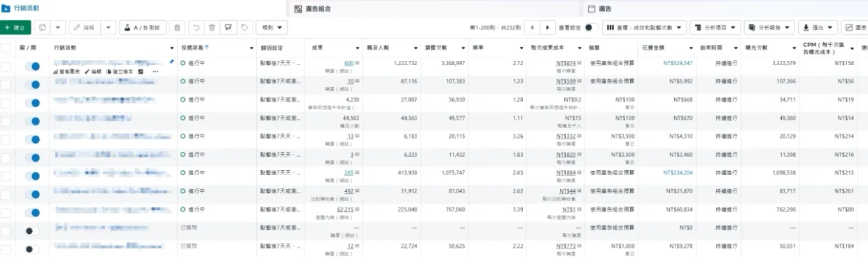Screen dimensions: 868x257
Task: Click the NT$3,500 budget in 6,183 reach row
Action: pyautogui.click(x=622, y=136)
